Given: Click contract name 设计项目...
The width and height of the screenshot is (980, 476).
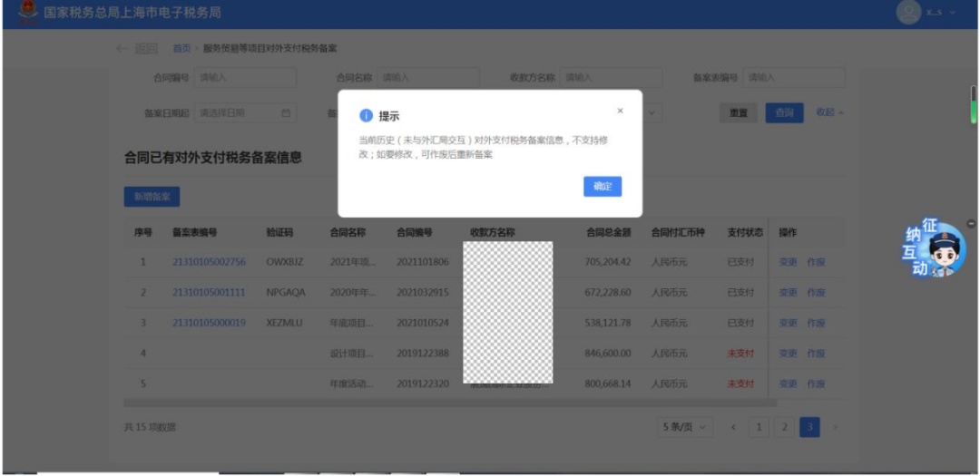Looking at the screenshot, I should point(353,354).
